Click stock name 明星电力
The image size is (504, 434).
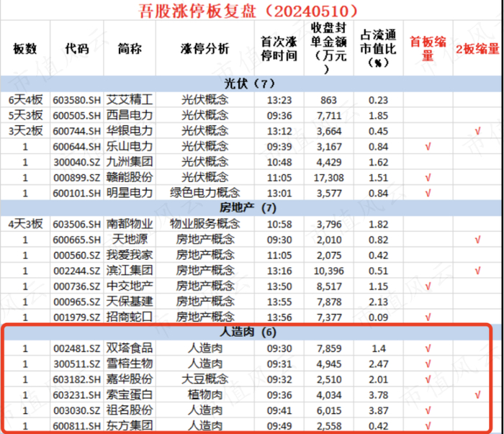[x=130, y=193]
